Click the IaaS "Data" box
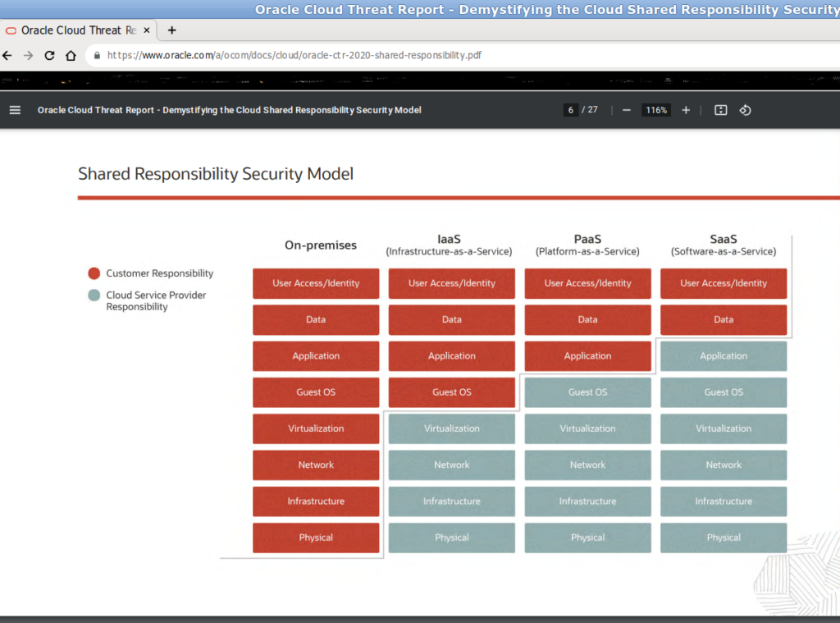The width and height of the screenshot is (840, 623). (452, 319)
